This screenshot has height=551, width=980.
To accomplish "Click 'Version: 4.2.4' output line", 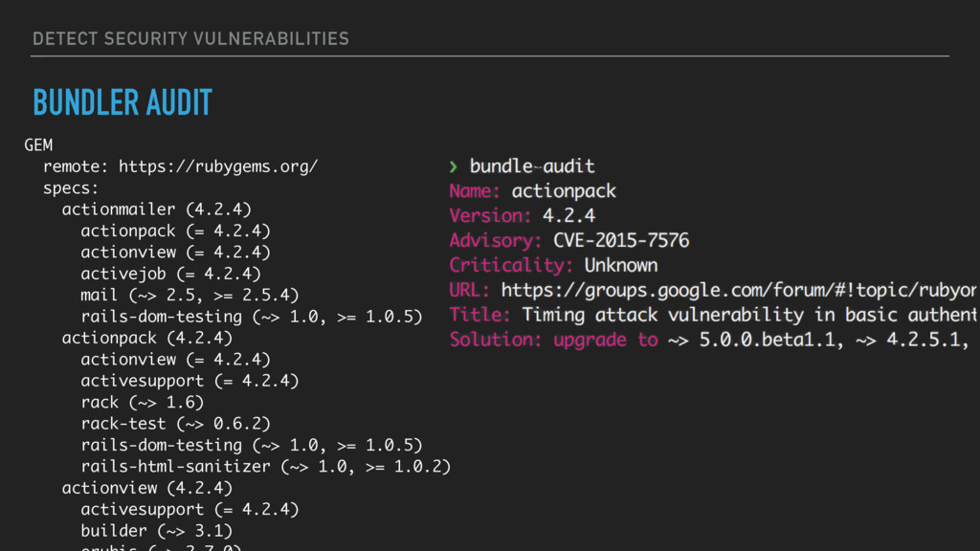I will (522, 216).
